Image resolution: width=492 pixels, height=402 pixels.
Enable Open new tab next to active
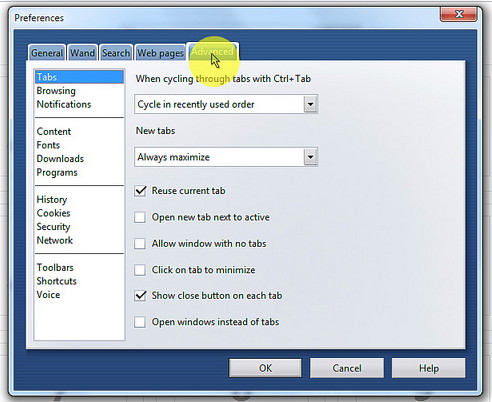point(140,217)
